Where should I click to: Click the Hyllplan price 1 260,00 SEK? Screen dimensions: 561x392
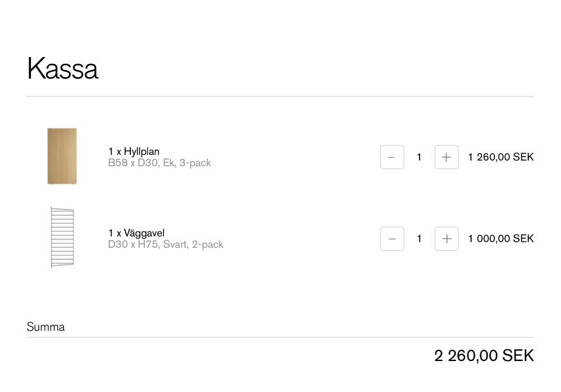pyautogui.click(x=501, y=157)
